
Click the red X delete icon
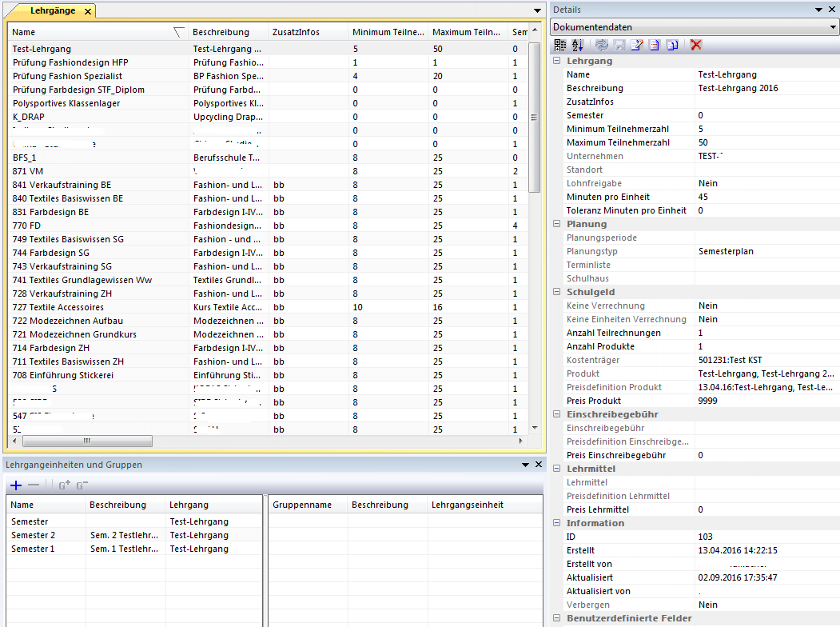click(696, 46)
